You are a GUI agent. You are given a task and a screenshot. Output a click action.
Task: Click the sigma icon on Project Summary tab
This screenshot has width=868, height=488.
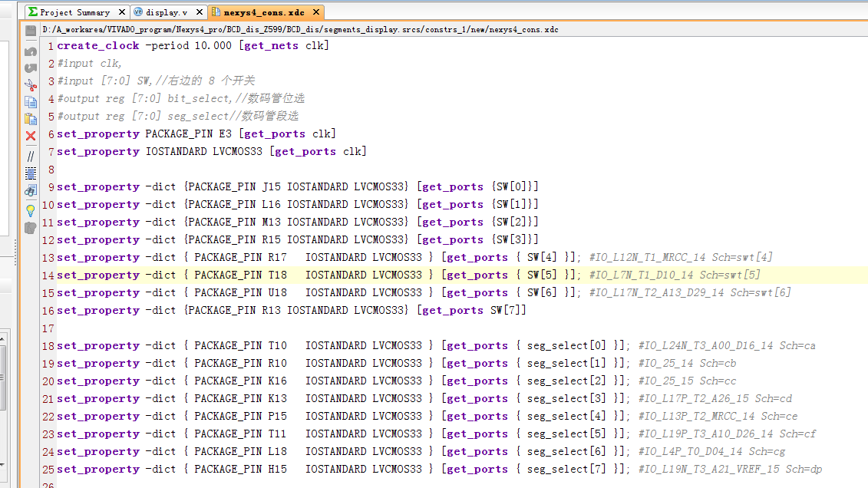pyautogui.click(x=33, y=12)
